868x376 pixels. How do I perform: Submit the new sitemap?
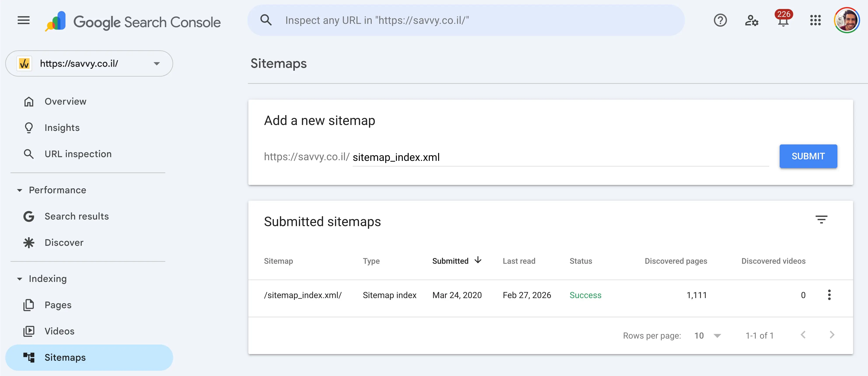coord(808,156)
